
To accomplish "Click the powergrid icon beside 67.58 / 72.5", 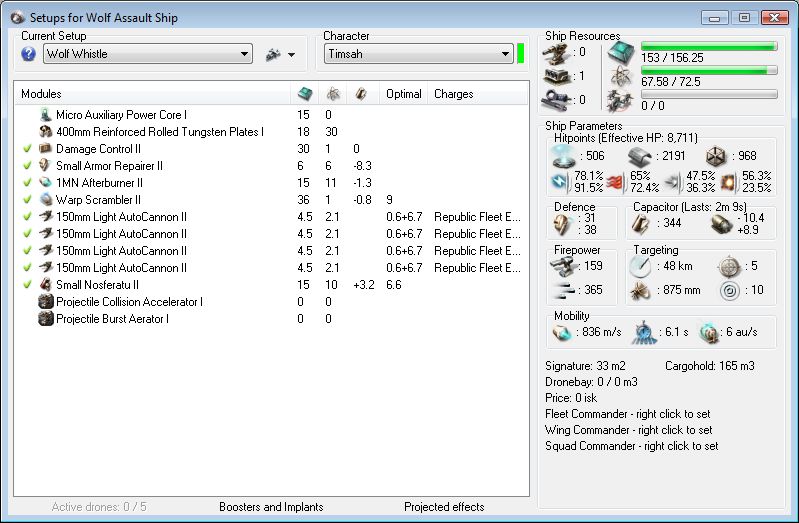I will click(621, 77).
